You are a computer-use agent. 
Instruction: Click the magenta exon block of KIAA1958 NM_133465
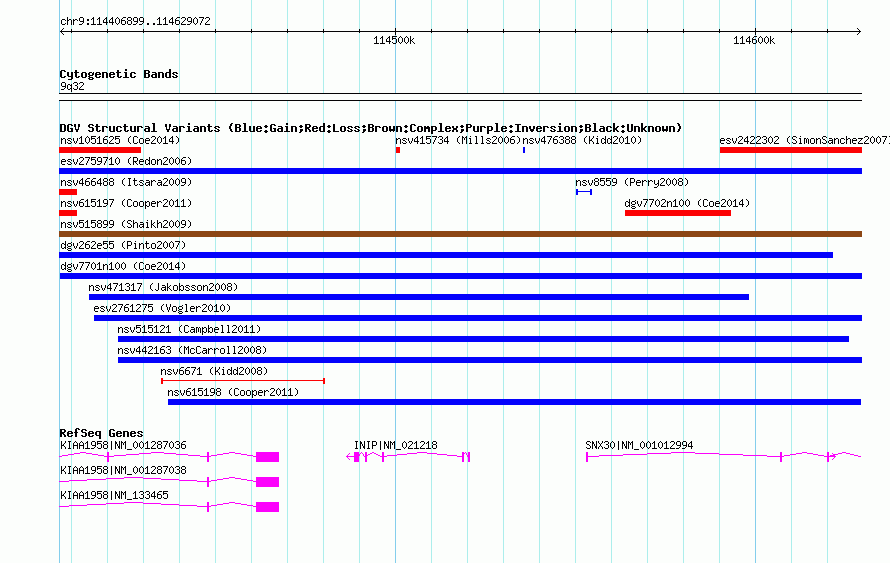point(267,507)
